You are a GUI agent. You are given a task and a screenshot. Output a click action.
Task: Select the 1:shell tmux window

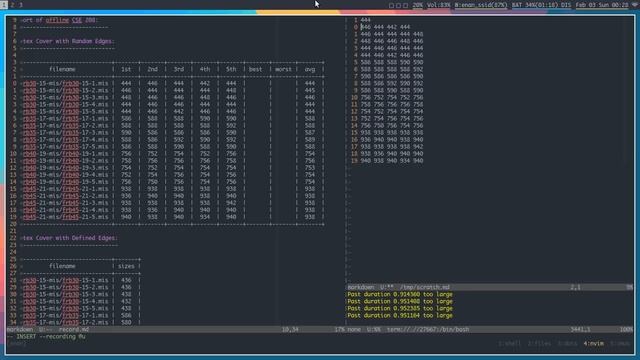(509, 344)
